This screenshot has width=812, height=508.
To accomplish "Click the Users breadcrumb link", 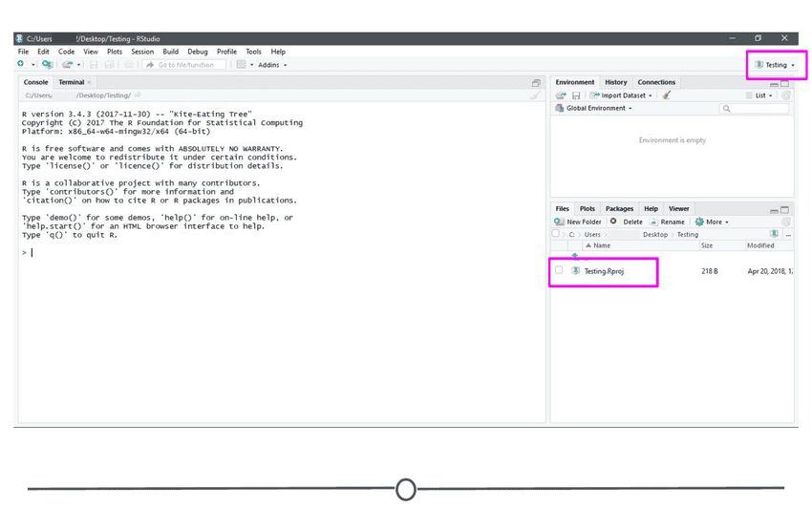I will tap(592, 235).
